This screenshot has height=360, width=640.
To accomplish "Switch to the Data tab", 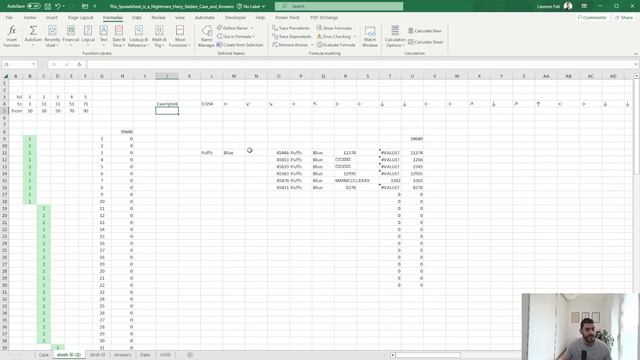I will click(137, 18).
